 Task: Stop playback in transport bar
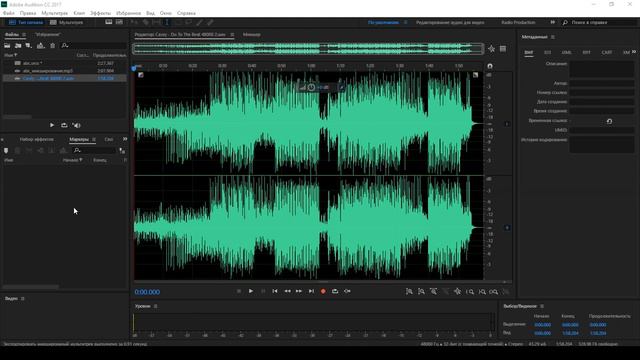(x=239, y=291)
